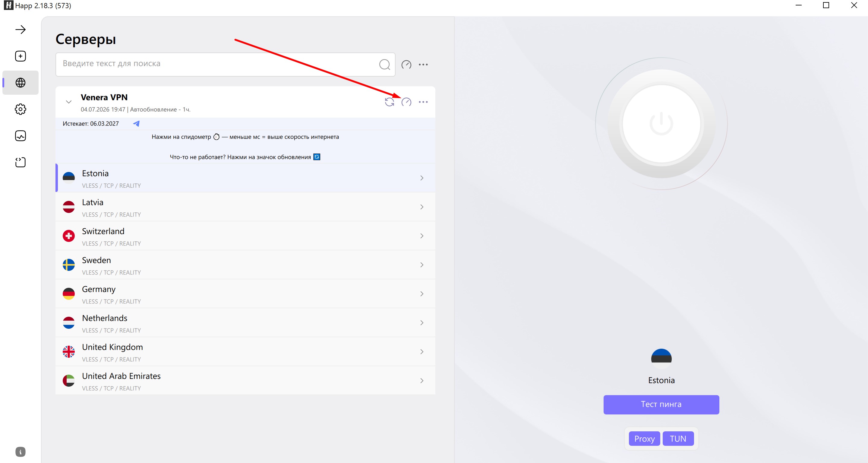Click the Switzerland flag icon

click(69, 236)
